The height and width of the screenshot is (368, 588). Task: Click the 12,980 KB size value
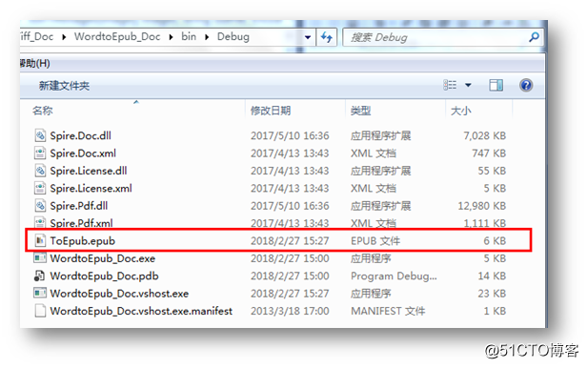(482, 206)
